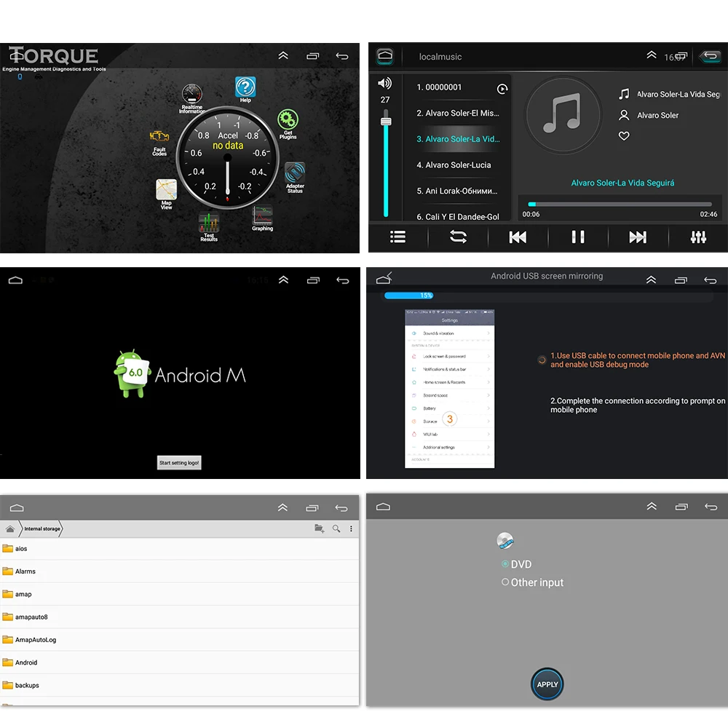Open Map View in Torque
728x728 pixels.
coord(166,194)
